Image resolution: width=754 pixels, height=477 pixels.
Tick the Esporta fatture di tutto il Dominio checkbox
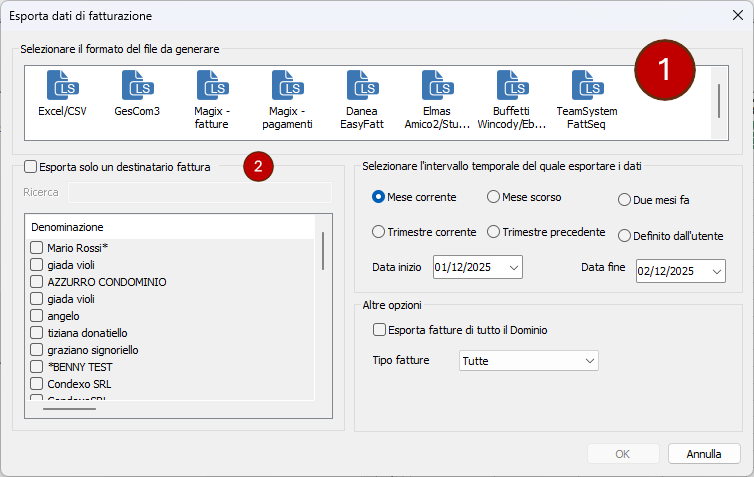(379, 329)
